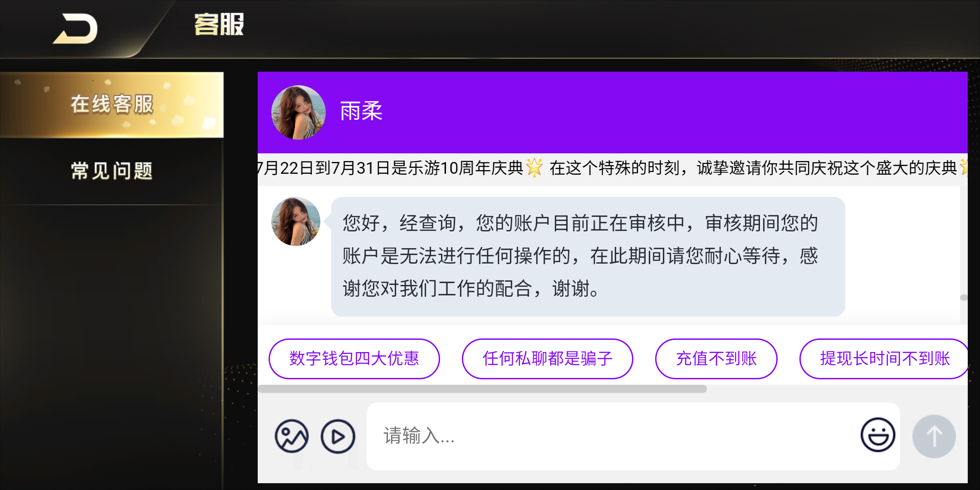Click the 雨柔 agent name
980x490 pixels.
pos(361,111)
